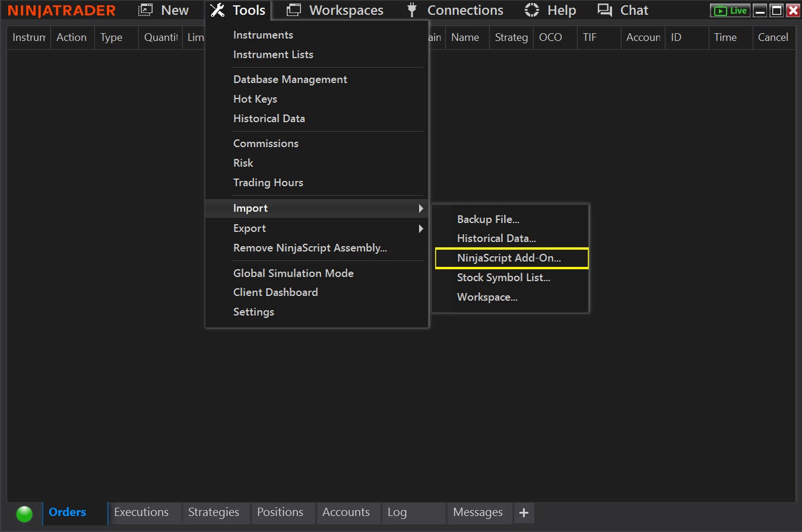Open Database Management from Tools menu
The image size is (802, 532).
tap(290, 79)
